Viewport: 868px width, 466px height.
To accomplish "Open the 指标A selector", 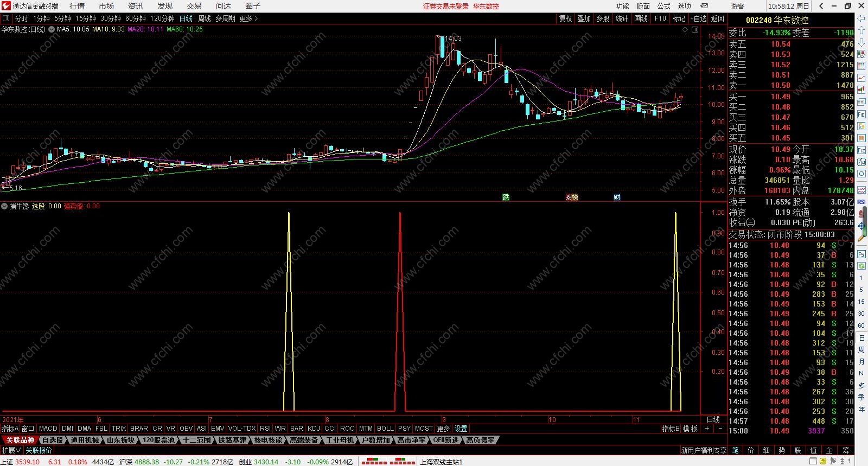I will pos(10,429).
